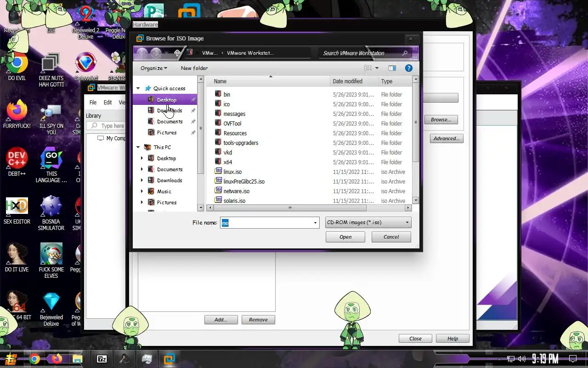This screenshot has height=368, width=588.
Task: Open GoLand shortcut labeled THIS LANGUAGE
Action: pos(51,165)
